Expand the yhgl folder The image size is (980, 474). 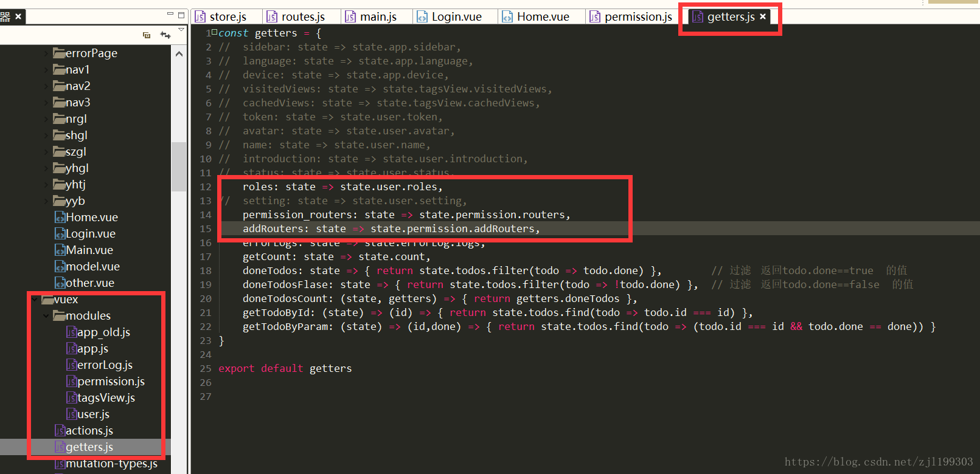click(x=46, y=168)
